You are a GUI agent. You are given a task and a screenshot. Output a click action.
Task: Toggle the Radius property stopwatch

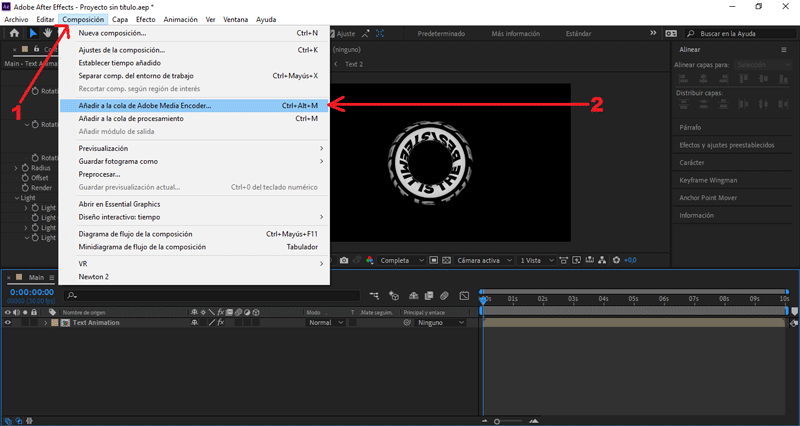tap(25, 168)
